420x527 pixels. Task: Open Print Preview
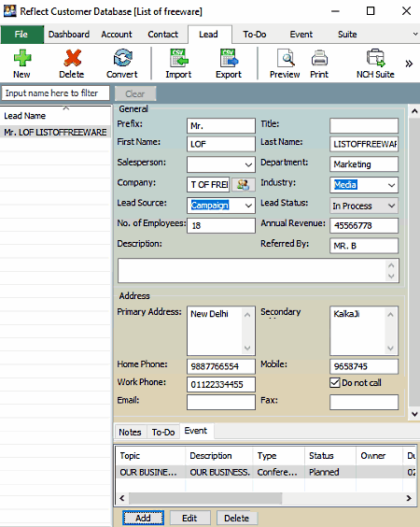285,64
